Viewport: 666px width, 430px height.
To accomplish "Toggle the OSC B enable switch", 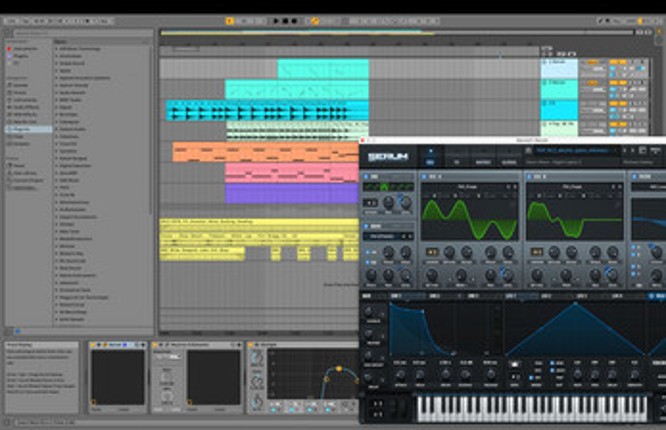I will point(529,176).
